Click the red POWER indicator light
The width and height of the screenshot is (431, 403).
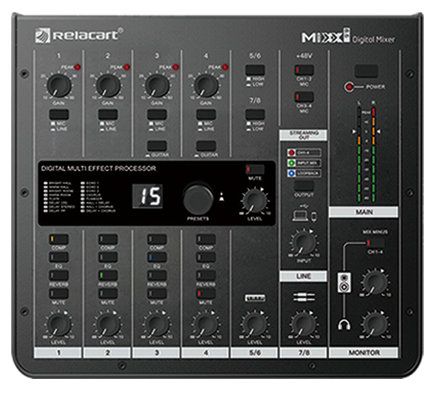pos(349,87)
